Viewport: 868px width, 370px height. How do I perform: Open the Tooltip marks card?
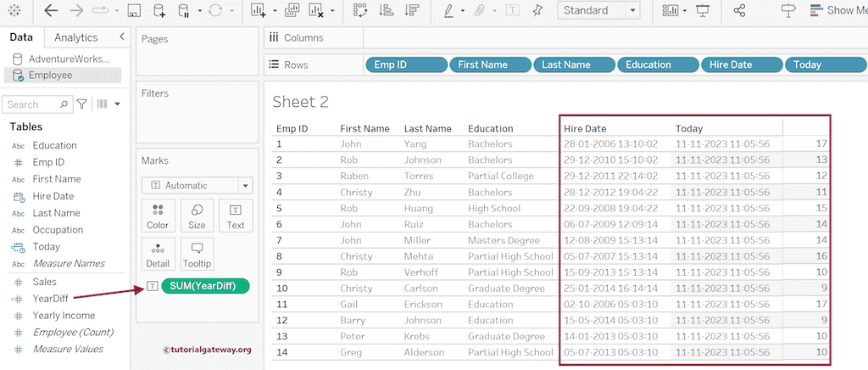tap(197, 255)
